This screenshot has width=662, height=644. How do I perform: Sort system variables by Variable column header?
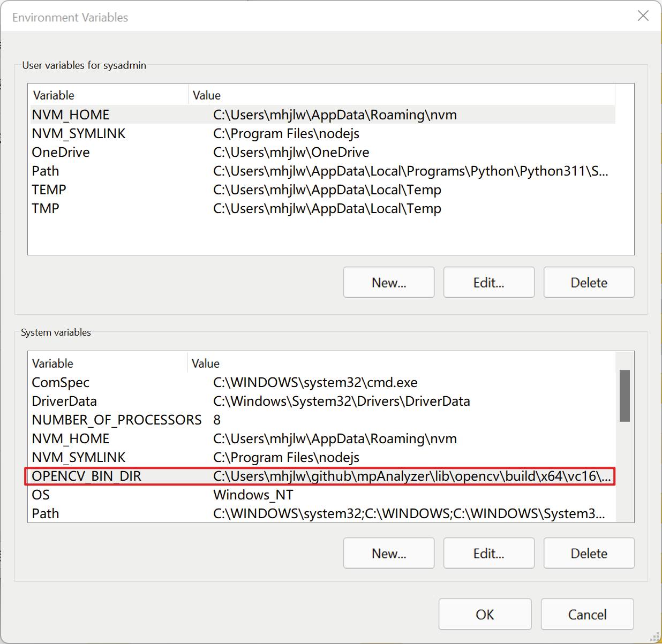[x=52, y=363]
